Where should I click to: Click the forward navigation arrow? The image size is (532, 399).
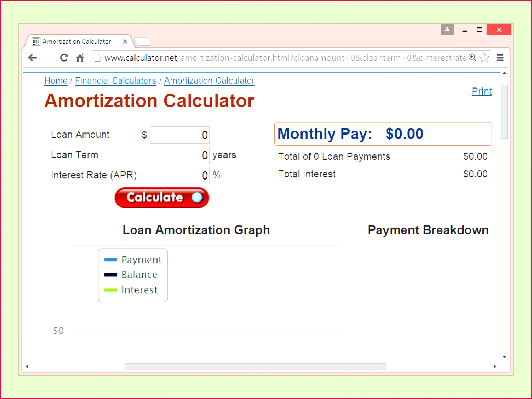tap(48, 58)
